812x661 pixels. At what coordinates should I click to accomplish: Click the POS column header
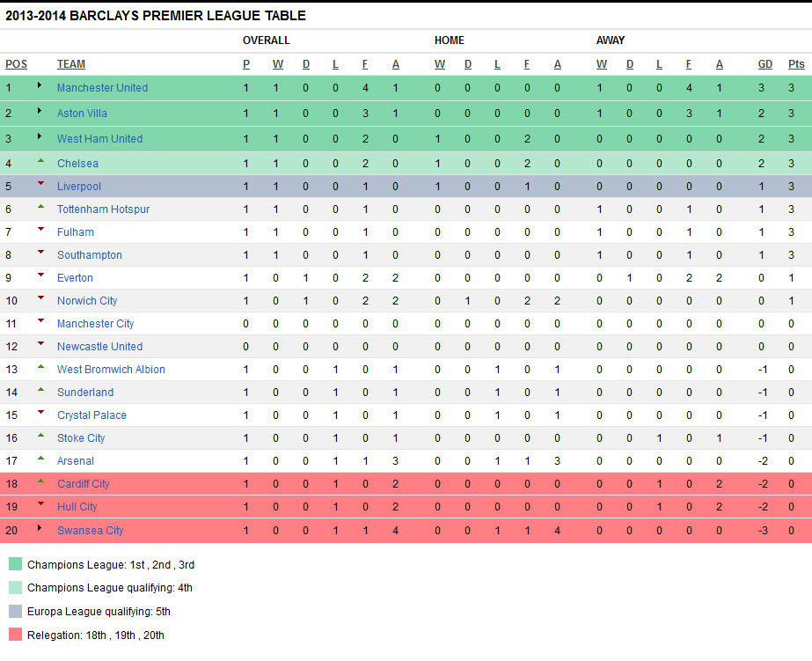click(x=16, y=64)
